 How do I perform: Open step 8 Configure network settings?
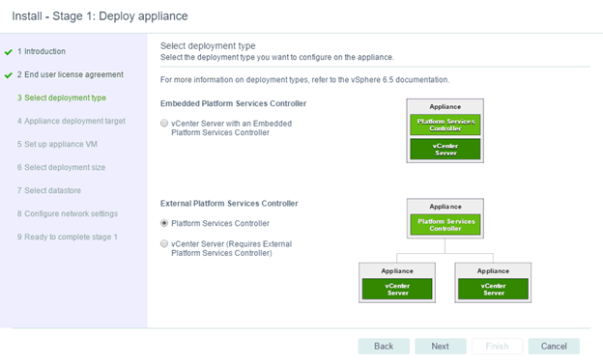[68, 213]
